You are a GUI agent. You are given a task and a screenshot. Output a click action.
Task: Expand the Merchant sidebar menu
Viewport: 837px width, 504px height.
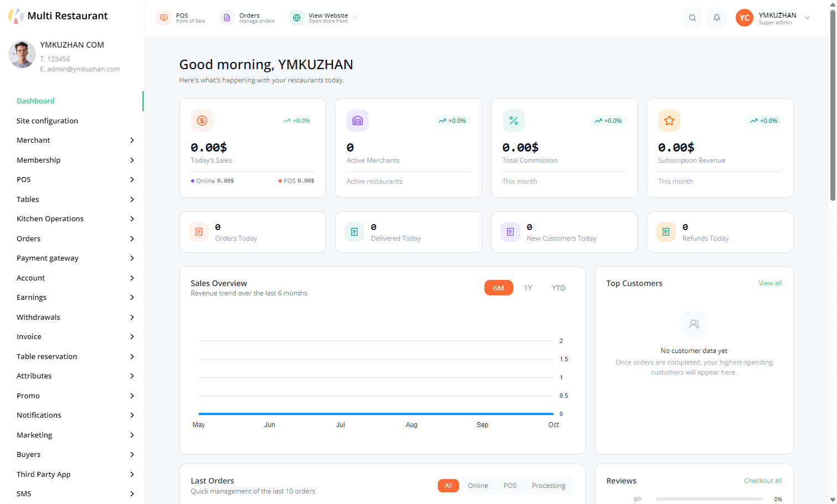click(75, 141)
